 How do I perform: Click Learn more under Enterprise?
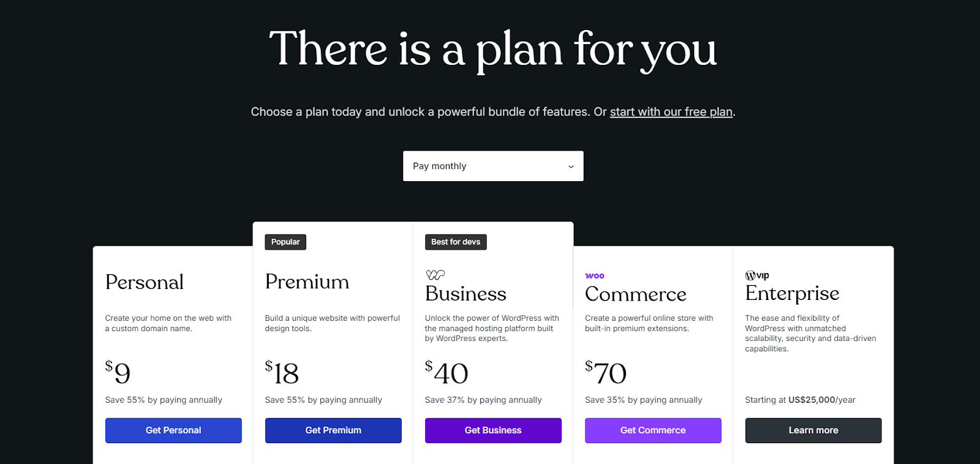(x=813, y=430)
